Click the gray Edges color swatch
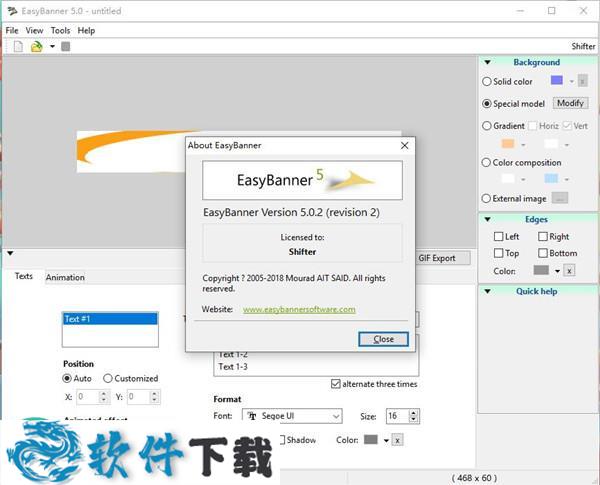Image resolution: width=600 pixels, height=485 pixels. coord(541,270)
